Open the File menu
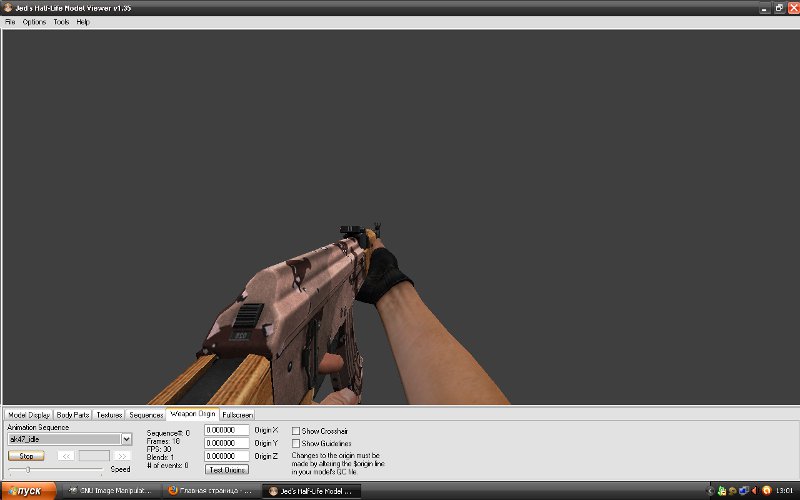 [10, 22]
